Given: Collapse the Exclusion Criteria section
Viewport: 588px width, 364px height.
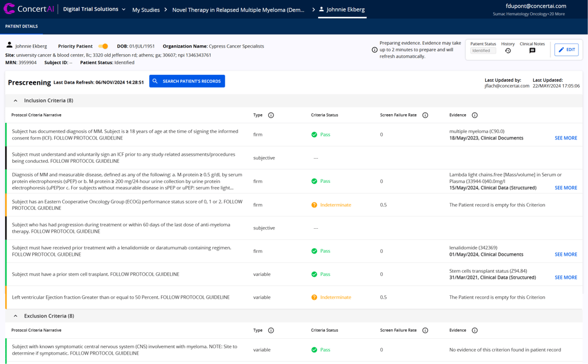Looking at the screenshot, I should (16, 316).
